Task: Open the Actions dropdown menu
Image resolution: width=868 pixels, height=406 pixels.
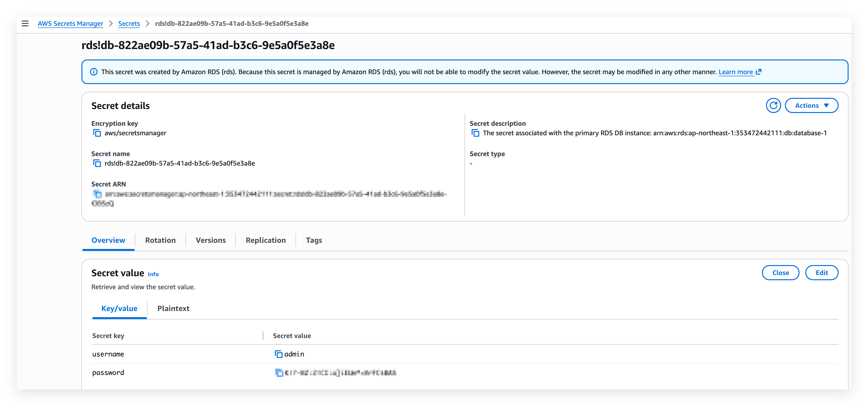Action: 811,105
